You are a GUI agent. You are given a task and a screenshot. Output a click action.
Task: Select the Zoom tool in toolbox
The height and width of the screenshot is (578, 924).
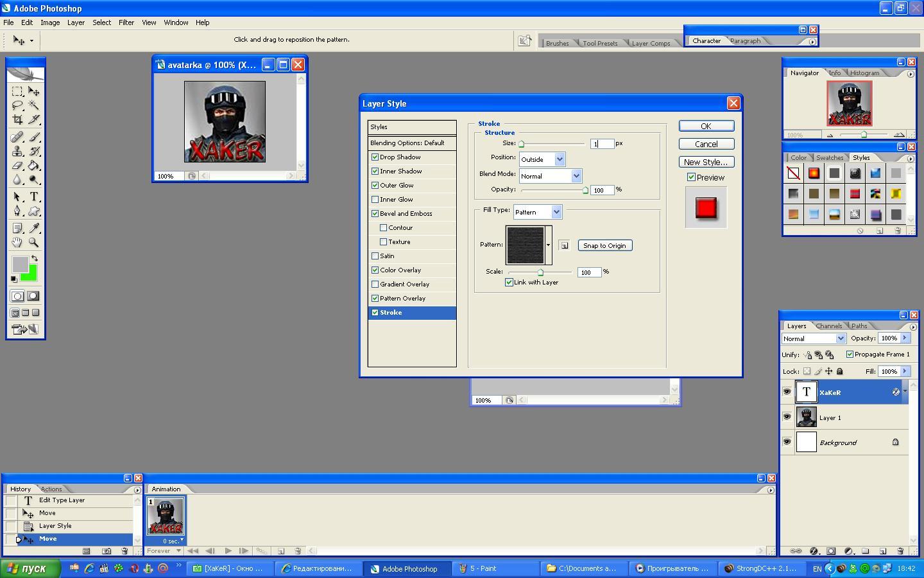point(34,242)
